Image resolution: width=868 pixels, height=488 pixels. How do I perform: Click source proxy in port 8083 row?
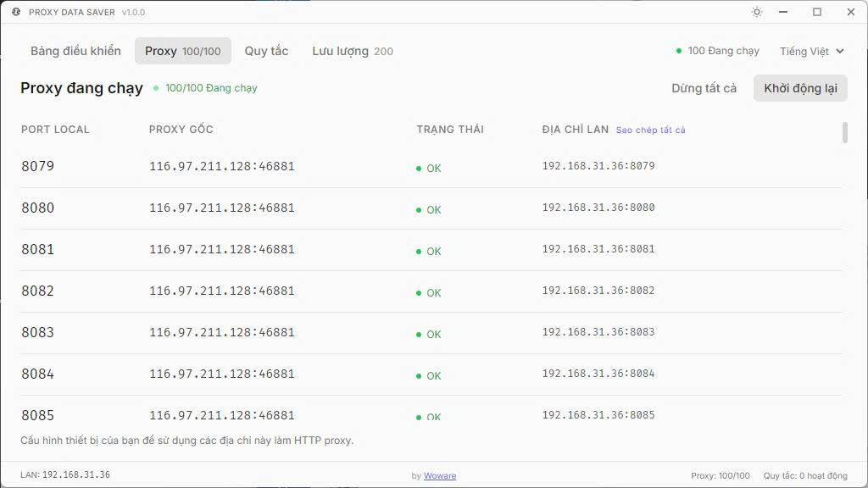click(x=221, y=332)
